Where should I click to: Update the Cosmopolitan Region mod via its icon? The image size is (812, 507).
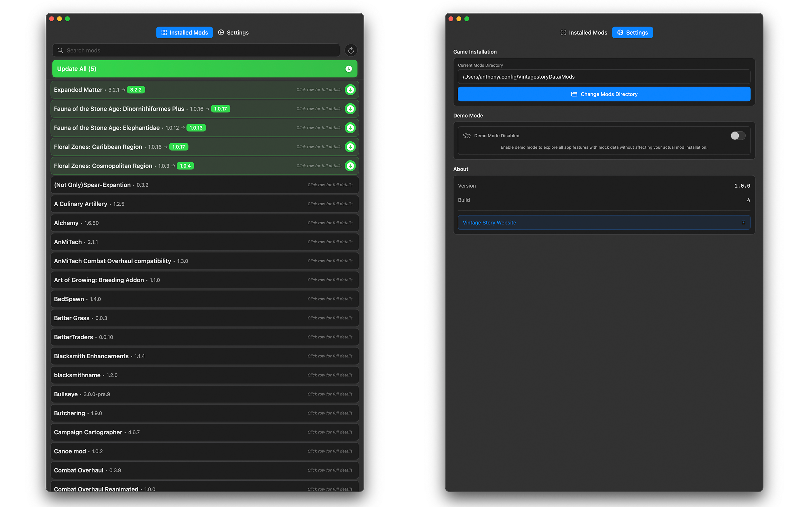point(350,166)
